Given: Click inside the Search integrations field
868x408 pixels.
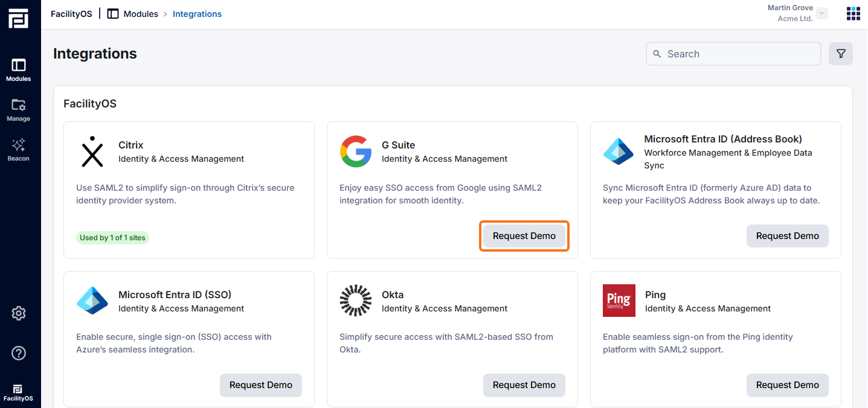Looking at the screenshot, I should (x=733, y=54).
